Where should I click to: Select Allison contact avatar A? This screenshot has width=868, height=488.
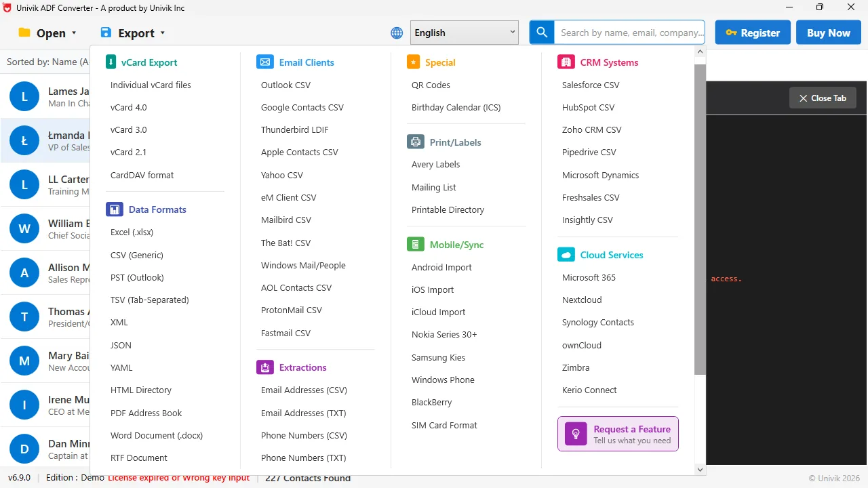[x=24, y=273]
